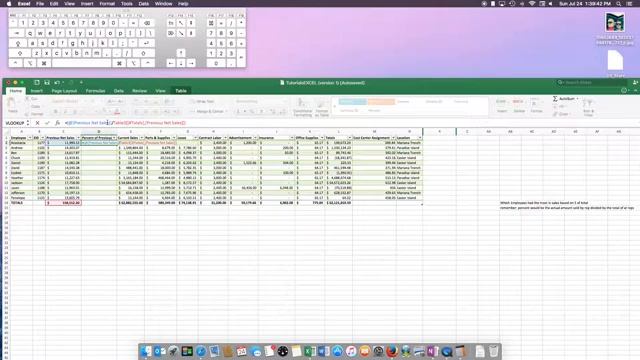This screenshot has width=640, height=360.
Task: Open the Review ribbon tab
Action: pyautogui.click(x=139, y=91)
